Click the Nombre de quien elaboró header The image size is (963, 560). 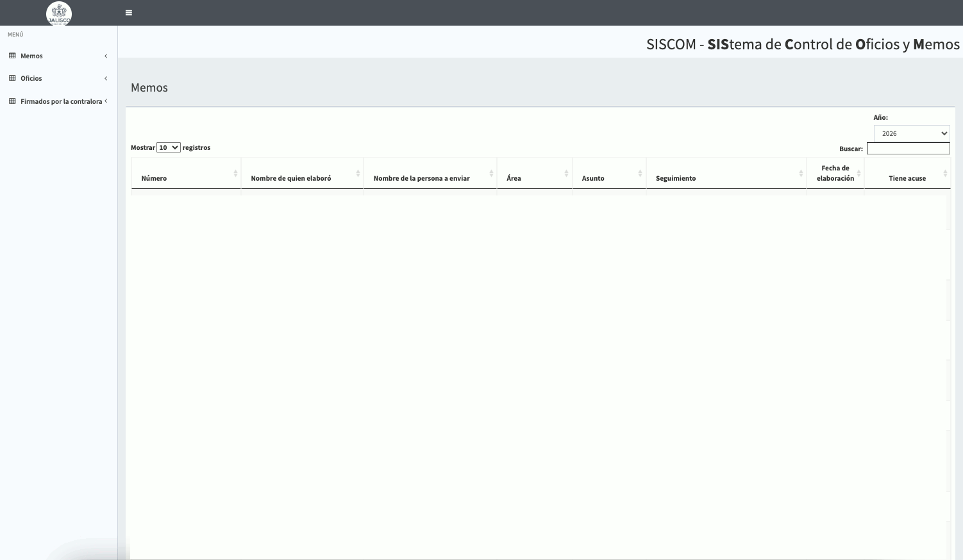point(302,174)
